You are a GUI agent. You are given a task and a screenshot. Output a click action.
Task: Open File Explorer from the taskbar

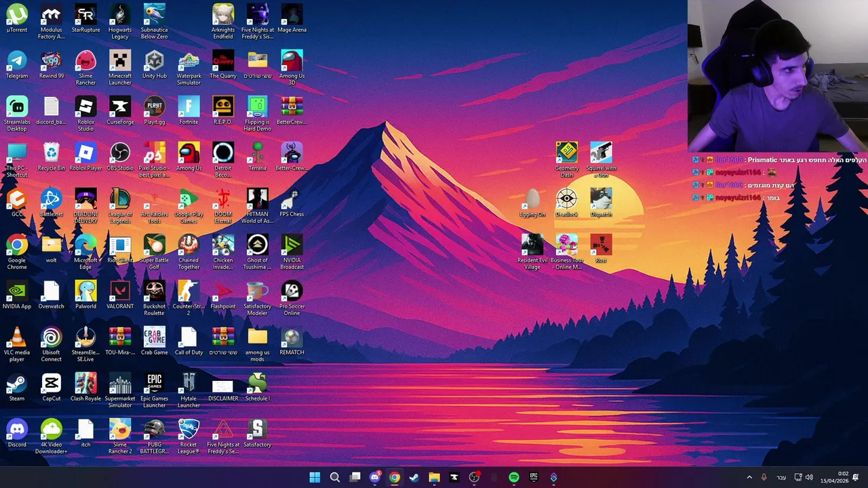point(434,477)
